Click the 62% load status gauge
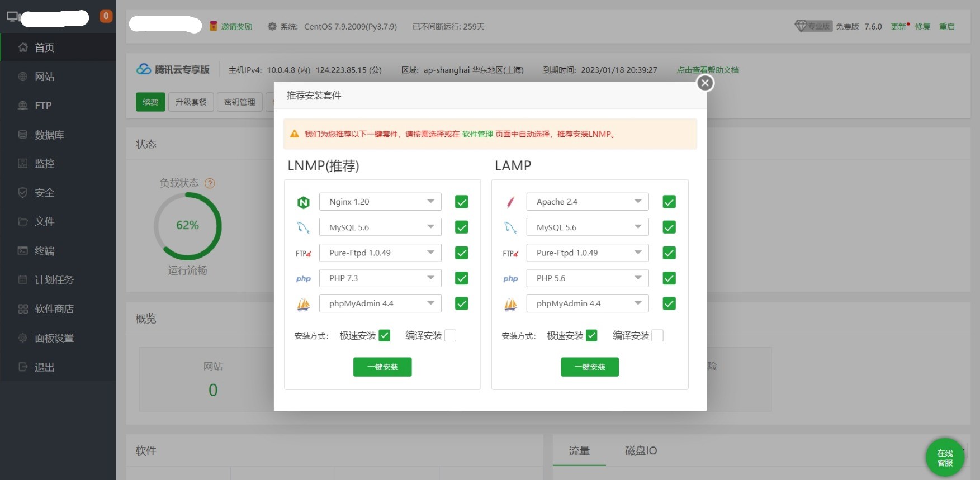Screen dimensions: 980x480 click(188, 226)
